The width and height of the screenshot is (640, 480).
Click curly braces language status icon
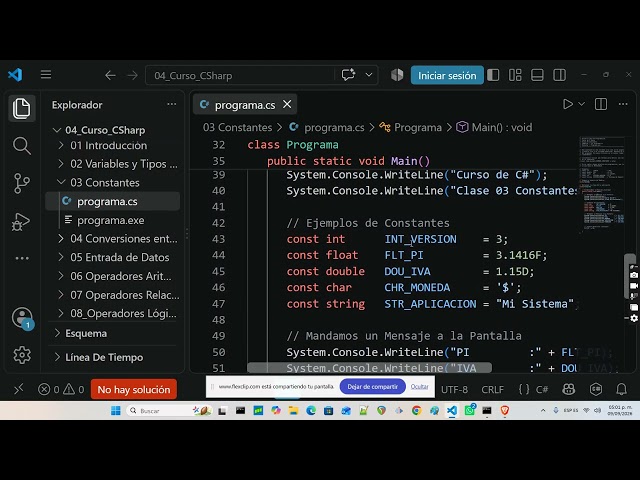click(524, 389)
